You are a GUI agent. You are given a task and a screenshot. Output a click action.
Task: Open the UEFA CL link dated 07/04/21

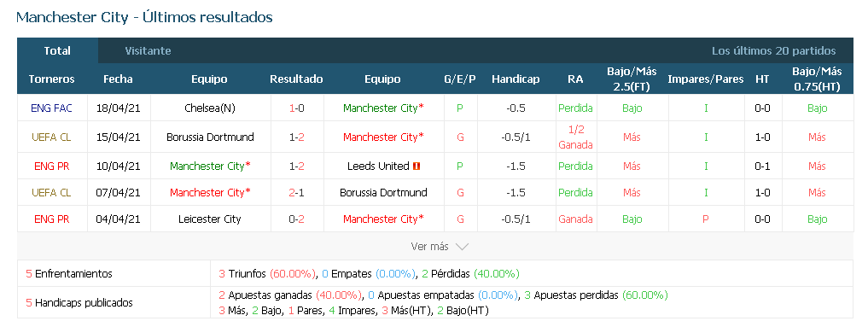point(52,193)
